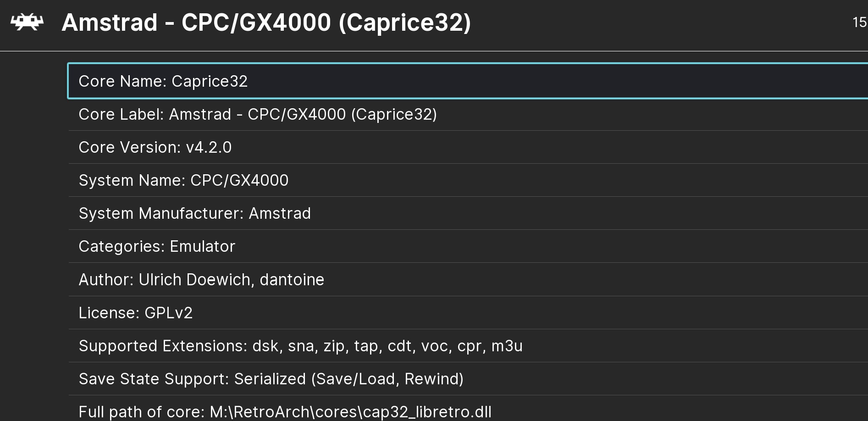The width and height of the screenshot is (868, 421).
Task: Click the cap32_libretro.dll path text
Action: [x=427, y=412]
